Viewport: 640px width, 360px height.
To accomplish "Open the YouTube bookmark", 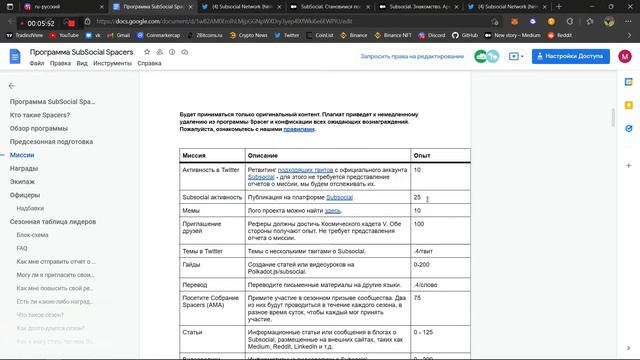I will [64, 36].
